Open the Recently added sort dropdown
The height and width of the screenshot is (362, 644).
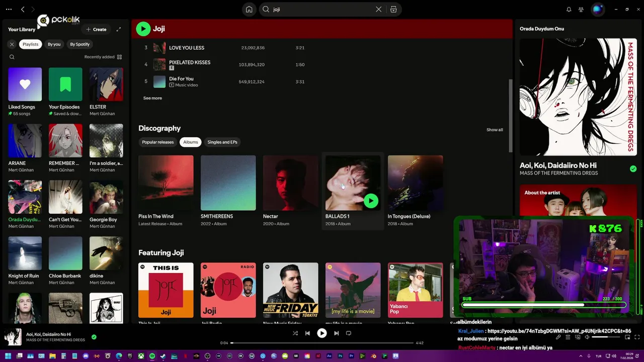[103, 57]
